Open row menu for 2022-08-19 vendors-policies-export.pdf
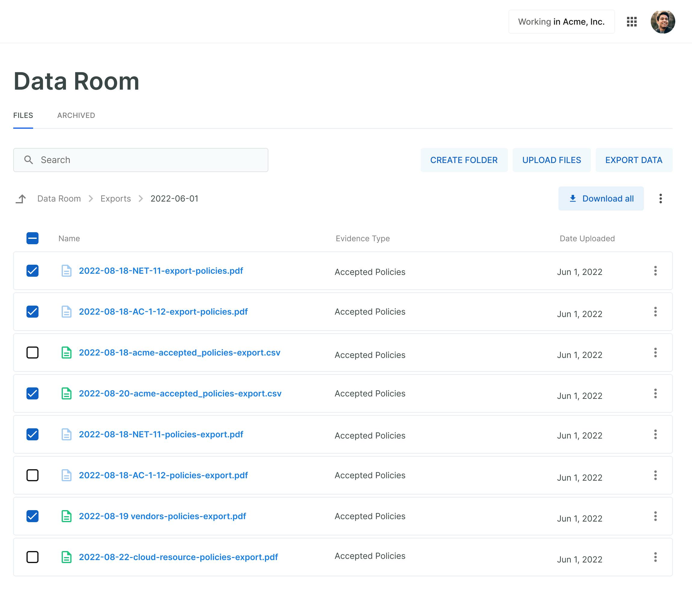The height and width of the screenshot is (616, 692). pos(655,516)
